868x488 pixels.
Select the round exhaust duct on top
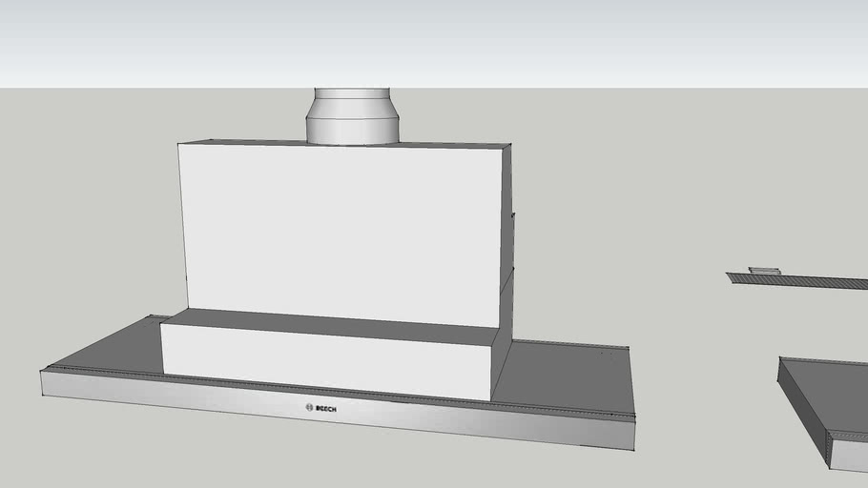[352, 116]
